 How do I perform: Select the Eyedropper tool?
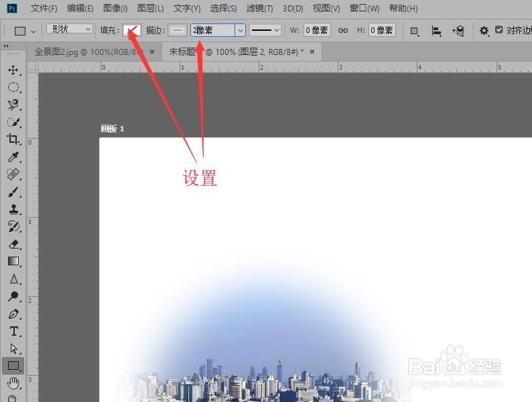[13, 157]
